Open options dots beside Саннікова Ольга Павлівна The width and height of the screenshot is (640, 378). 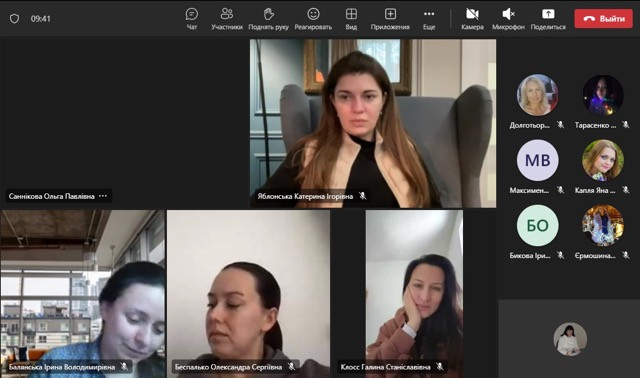pos(103,196)
